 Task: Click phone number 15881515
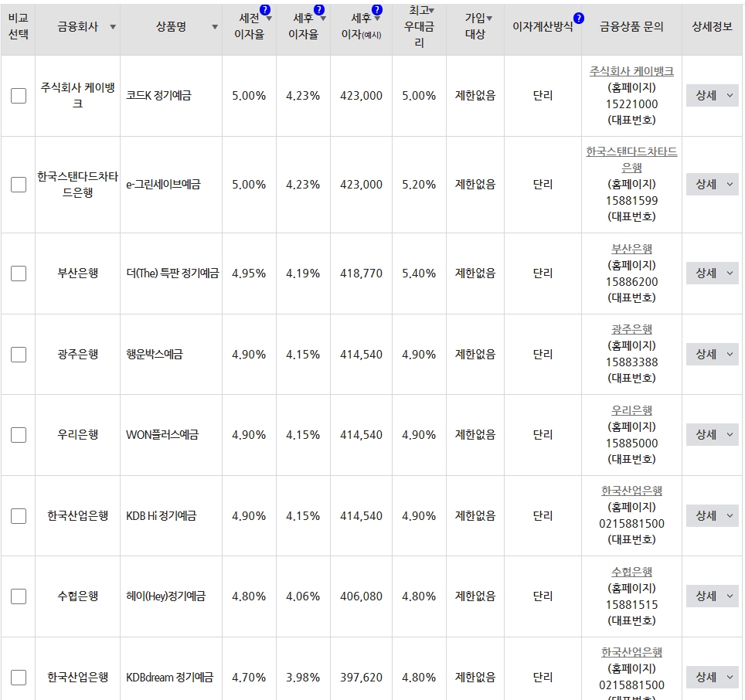coord(631,605)
